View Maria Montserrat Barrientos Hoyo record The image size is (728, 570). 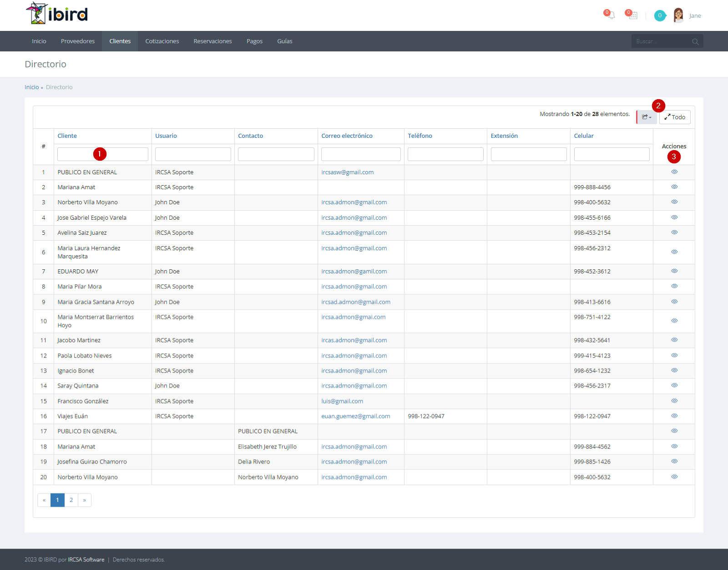[674, 321]
